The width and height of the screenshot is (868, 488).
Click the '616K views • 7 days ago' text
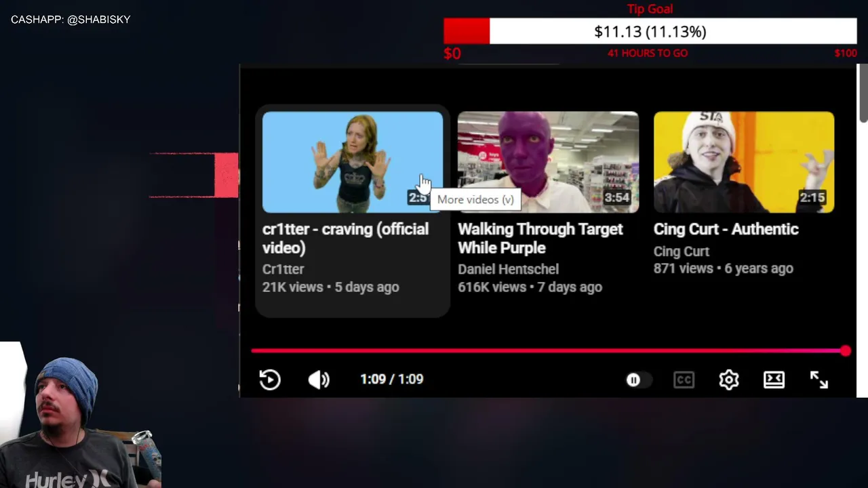tap(530, 287)
